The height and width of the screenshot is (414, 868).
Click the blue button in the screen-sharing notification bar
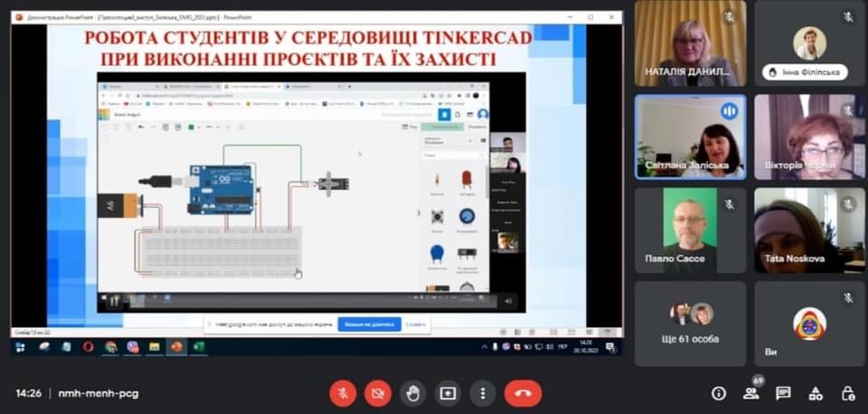click(x=369, y=324)
